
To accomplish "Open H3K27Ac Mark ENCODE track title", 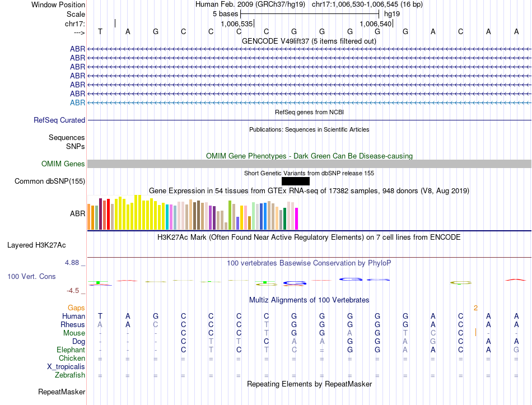I will [309, 237].
